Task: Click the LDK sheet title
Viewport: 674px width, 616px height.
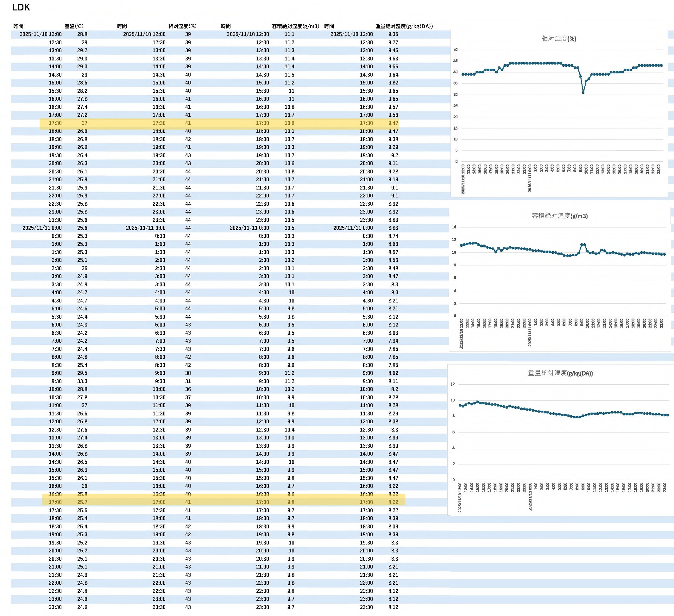Action: 21,7
